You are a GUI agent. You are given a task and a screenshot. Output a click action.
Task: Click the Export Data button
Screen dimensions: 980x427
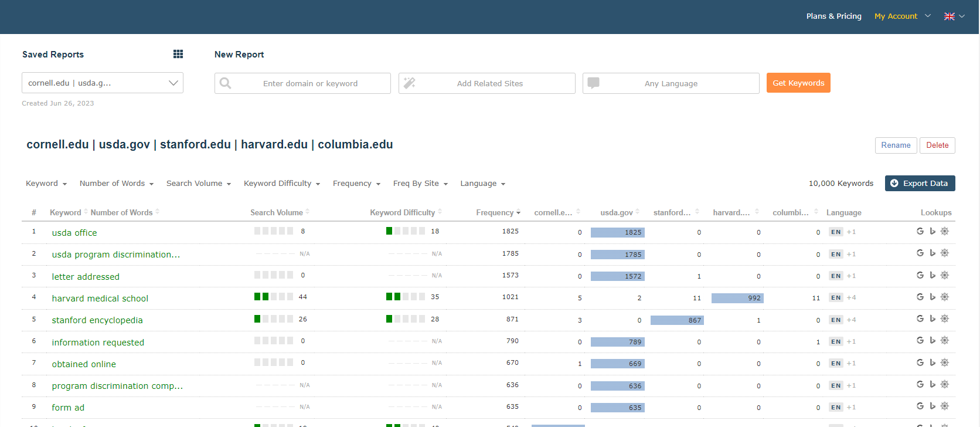click(920, 184)
